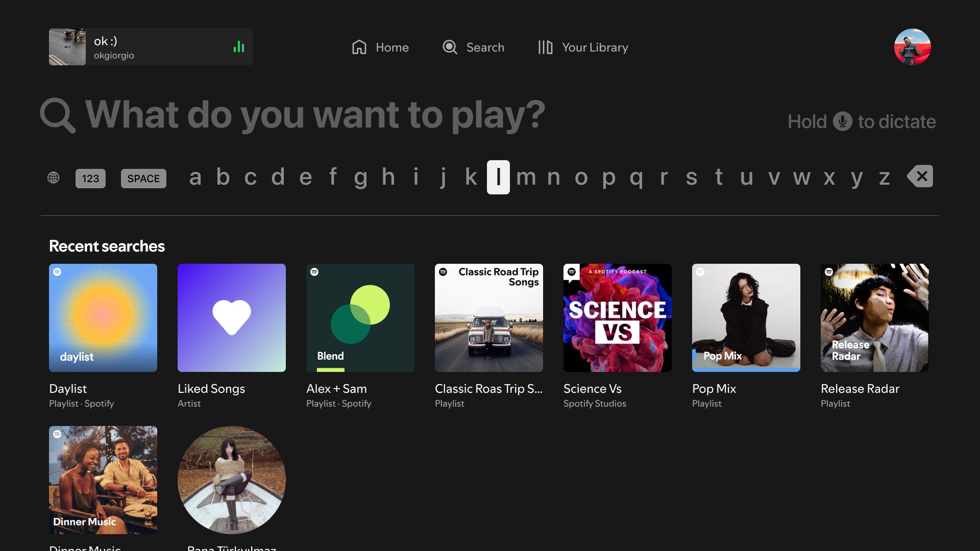The width and height of the screenshot is (980, 551).
Task: Open Classic Road Trip Songs cover
Action: click(489, 318)
